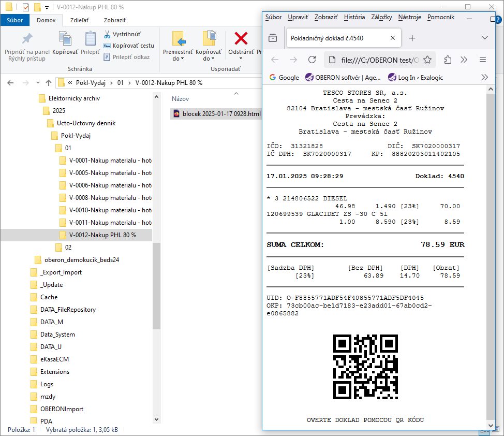The height and width of the screenshot is (436, 504).
Task: Open Kopírovať do copy-to dropdown
Action: [x=209, y=59]
